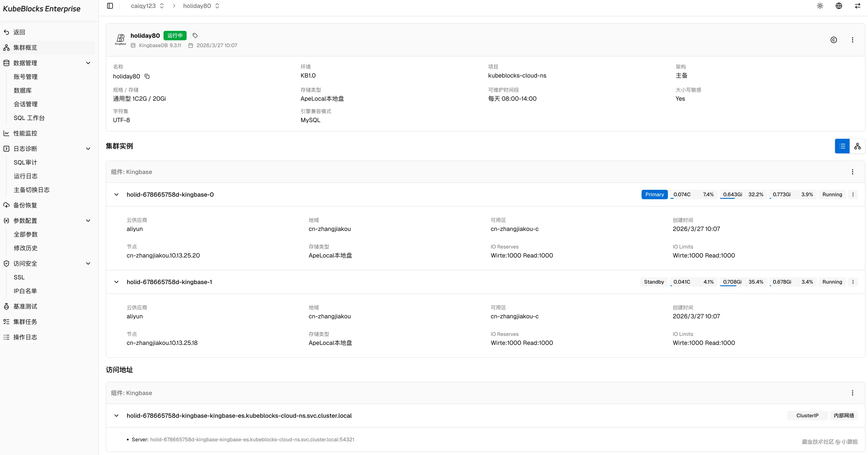Screen dimensions: 868x455
Task: Click 返回 to go back
Action: [x=19, y=32]
